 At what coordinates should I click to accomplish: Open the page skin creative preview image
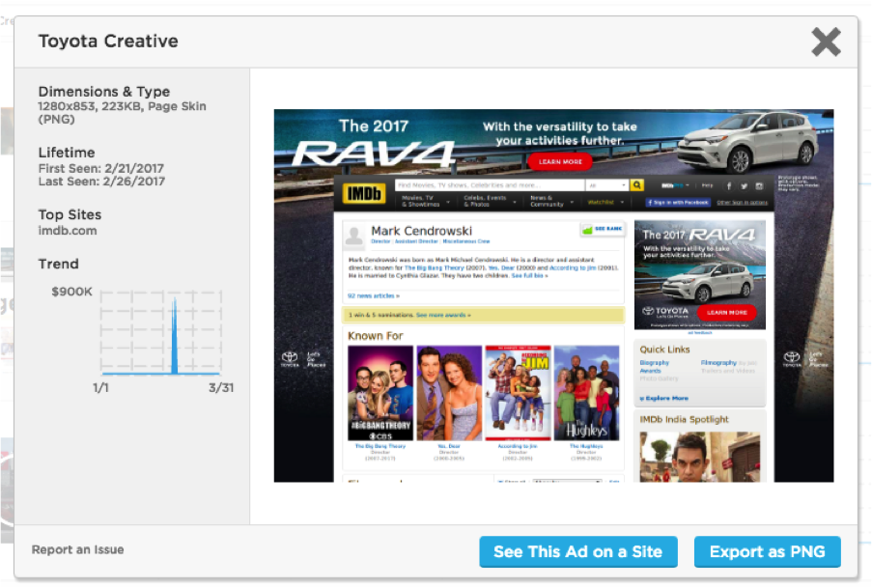pos(553,295)
